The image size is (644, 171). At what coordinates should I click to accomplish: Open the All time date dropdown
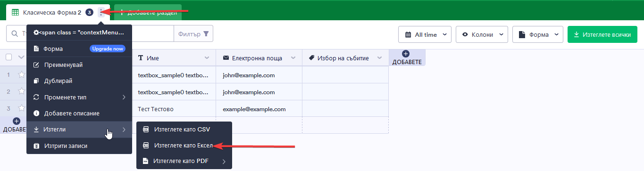point(425,34)
